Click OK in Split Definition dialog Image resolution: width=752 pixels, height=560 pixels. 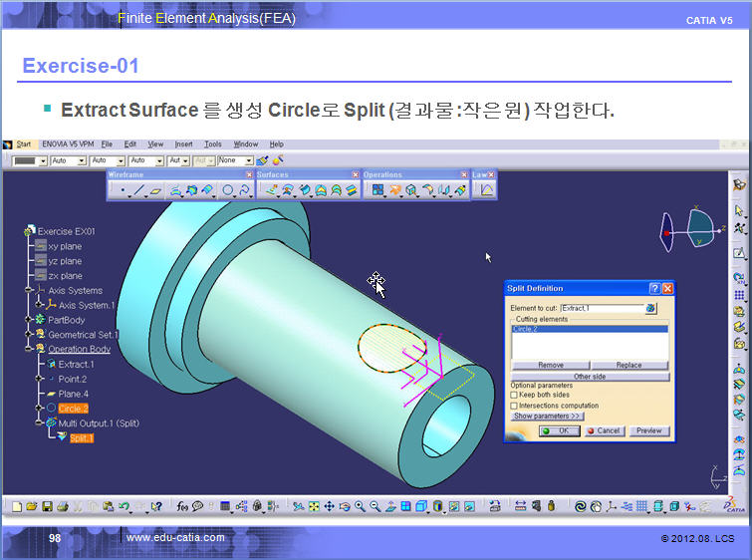559,430
